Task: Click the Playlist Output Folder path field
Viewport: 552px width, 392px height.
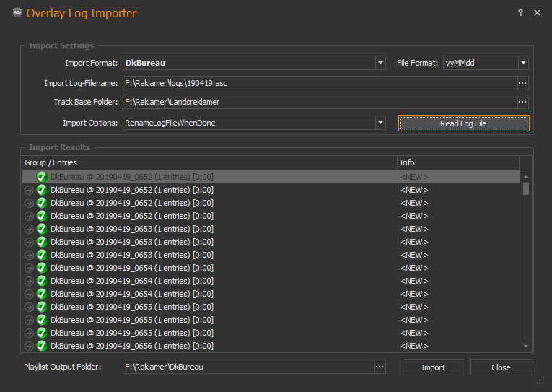Action: (x=248, y=367)
